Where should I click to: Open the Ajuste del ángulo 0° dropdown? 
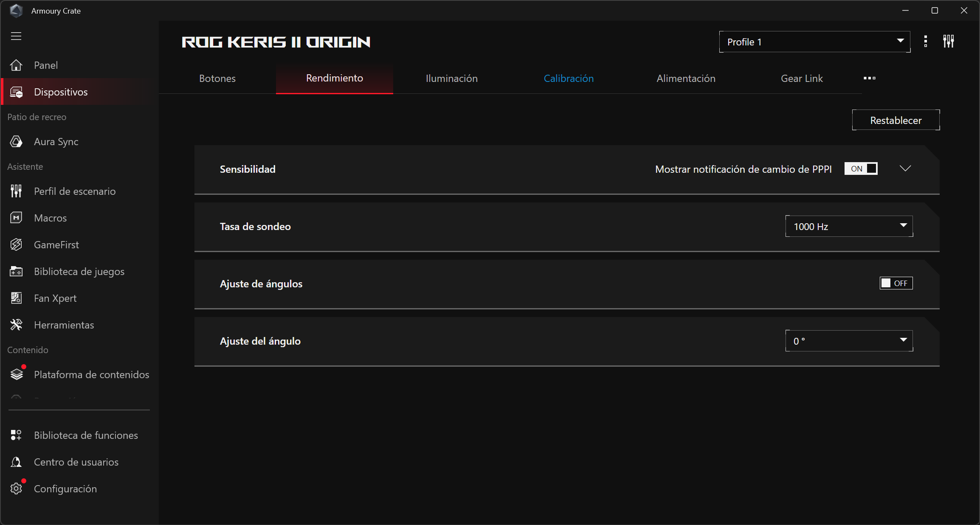tap(849, 341)
